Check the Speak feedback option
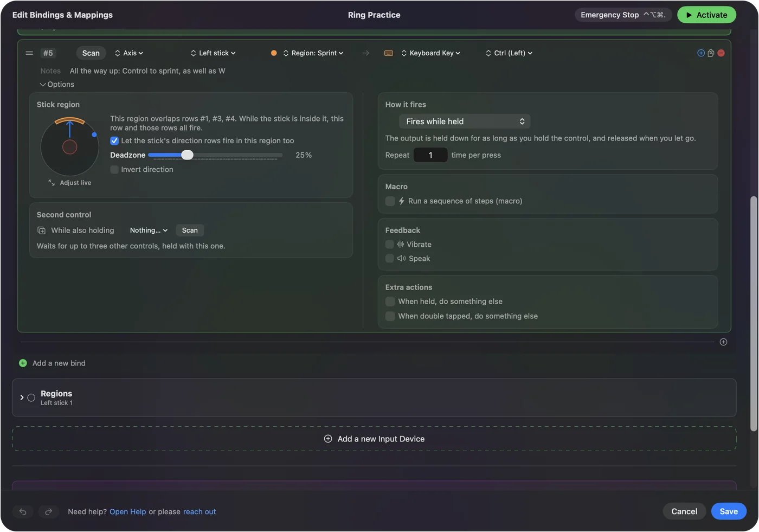This screenshot has width=759, height=532. 389,259
